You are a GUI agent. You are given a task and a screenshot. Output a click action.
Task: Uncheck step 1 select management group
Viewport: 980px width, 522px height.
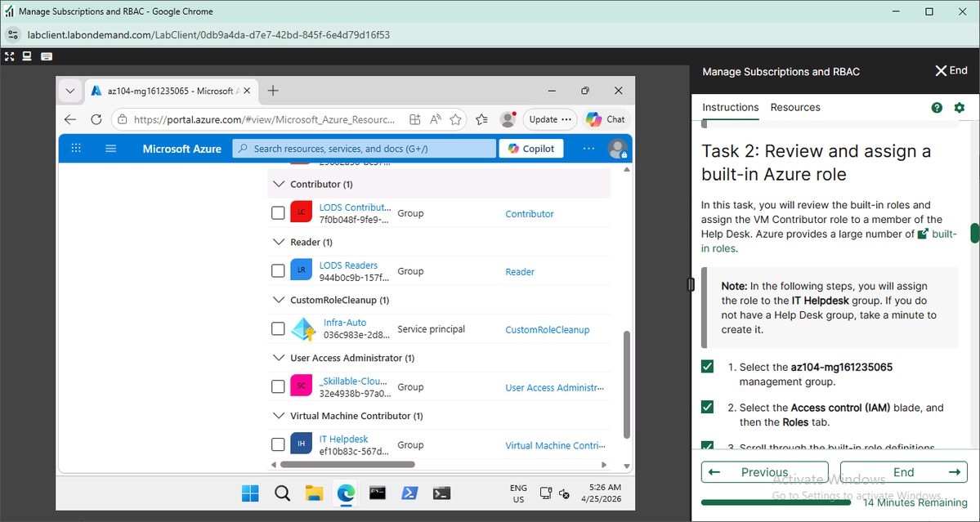pyautogui.click(x=708, y=367)
